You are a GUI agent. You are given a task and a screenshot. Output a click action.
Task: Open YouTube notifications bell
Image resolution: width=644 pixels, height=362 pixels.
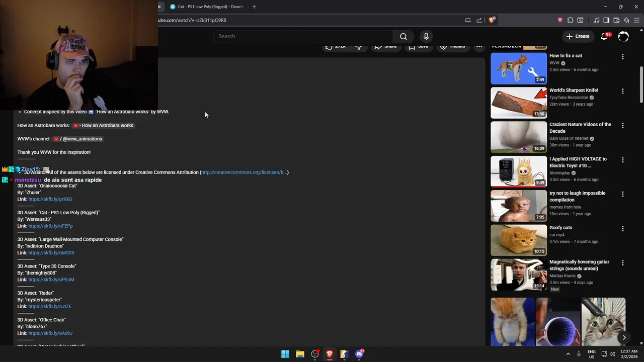[604, 36]
